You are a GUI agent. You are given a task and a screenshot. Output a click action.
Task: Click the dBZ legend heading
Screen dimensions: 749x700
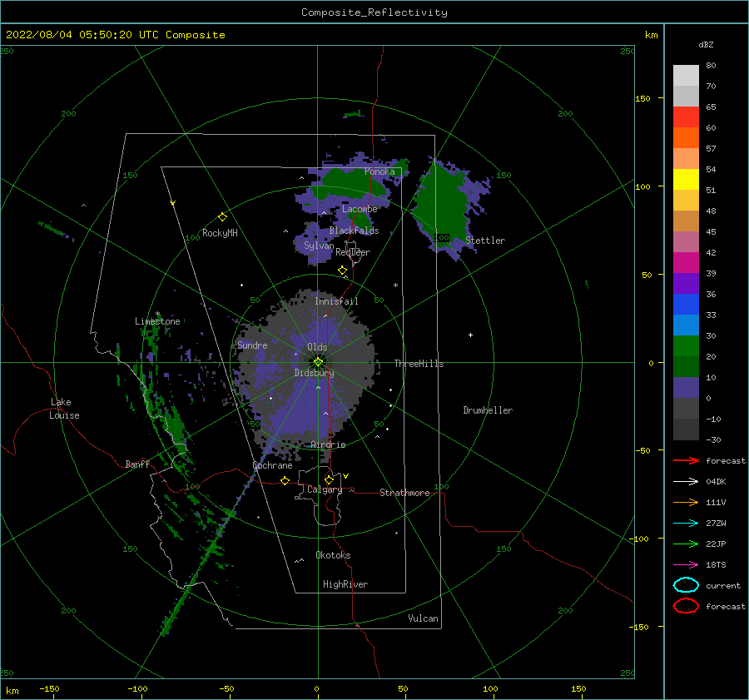706,44
